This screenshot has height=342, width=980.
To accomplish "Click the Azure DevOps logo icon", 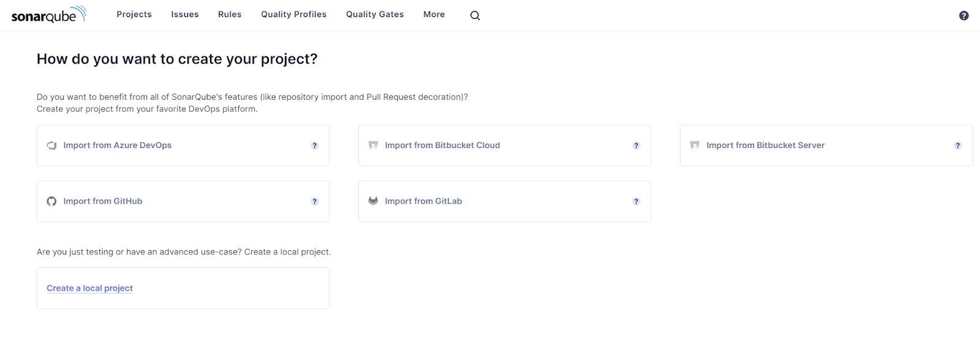I will point(51,146).
